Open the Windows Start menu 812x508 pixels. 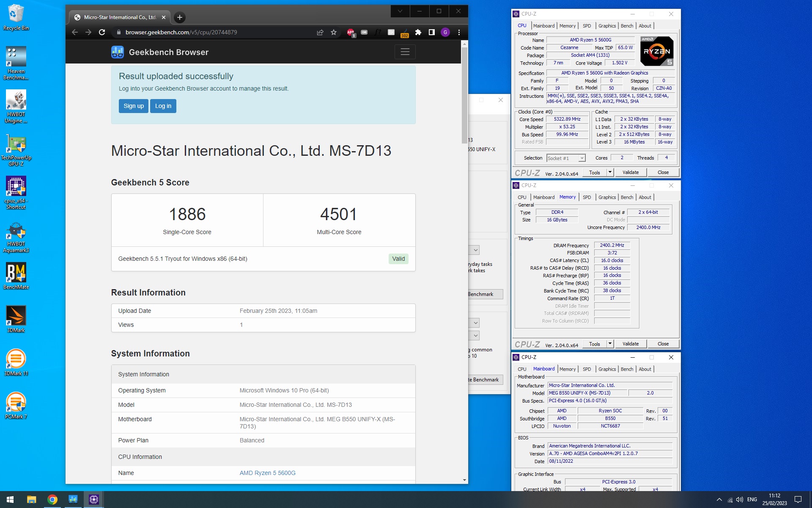(10, 500)
